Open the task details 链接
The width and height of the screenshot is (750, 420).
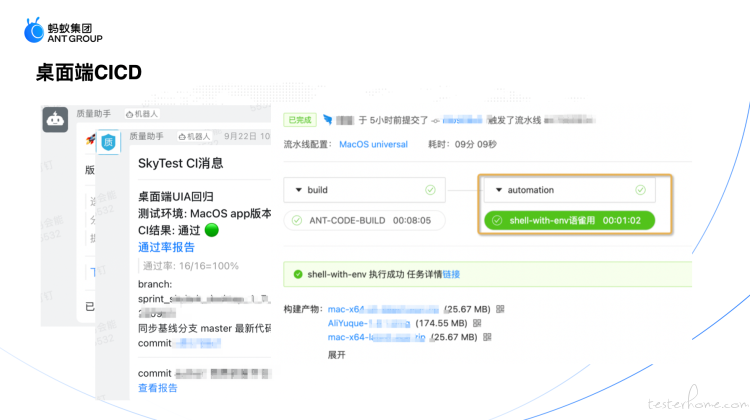coord(451,274)
